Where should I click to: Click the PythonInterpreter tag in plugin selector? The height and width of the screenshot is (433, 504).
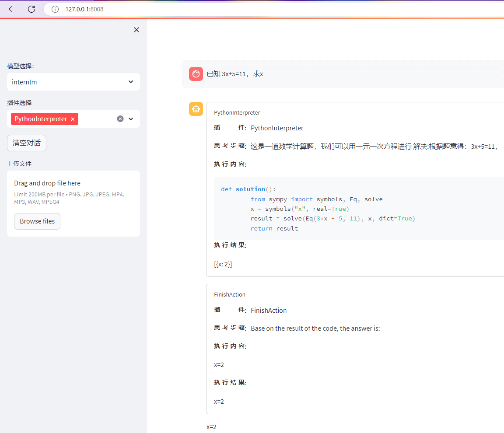tap(41, 119)
